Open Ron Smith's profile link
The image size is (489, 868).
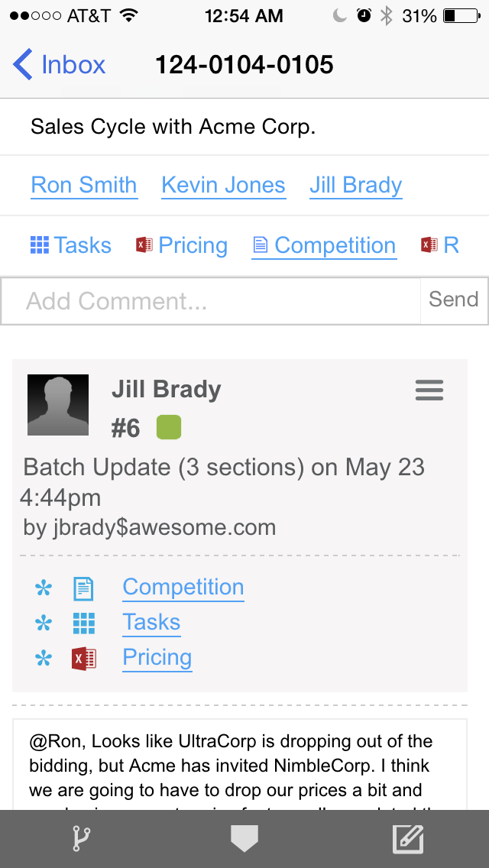[84, 185]
